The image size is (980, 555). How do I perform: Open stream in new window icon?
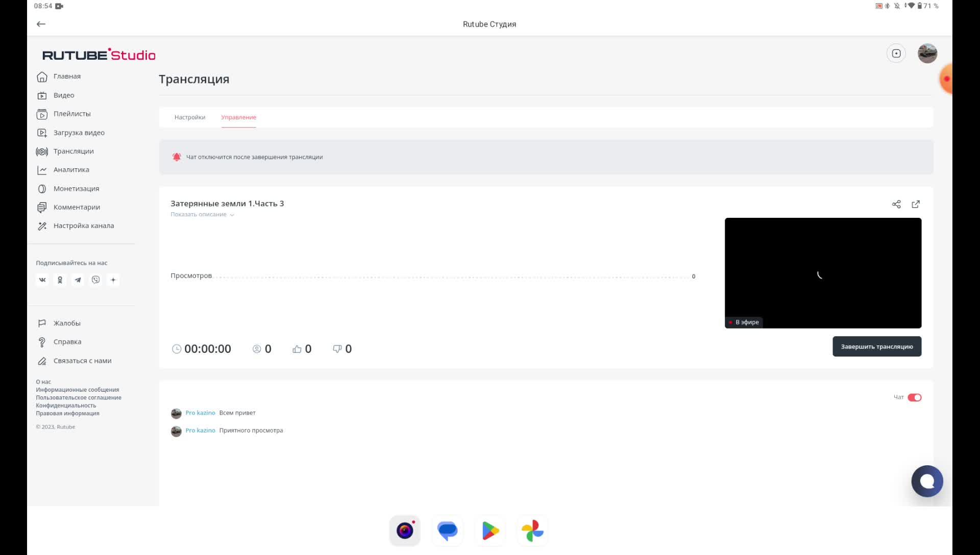click(916, 204)
